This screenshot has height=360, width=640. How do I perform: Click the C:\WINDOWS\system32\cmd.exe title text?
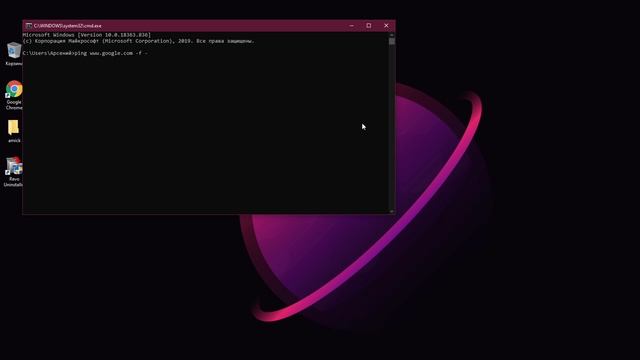(67, 26)
